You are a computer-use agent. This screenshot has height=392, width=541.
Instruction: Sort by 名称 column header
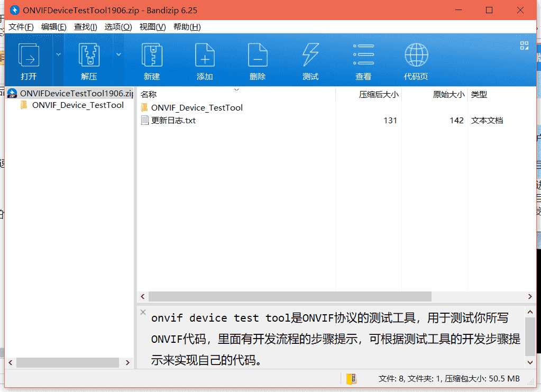149,94
